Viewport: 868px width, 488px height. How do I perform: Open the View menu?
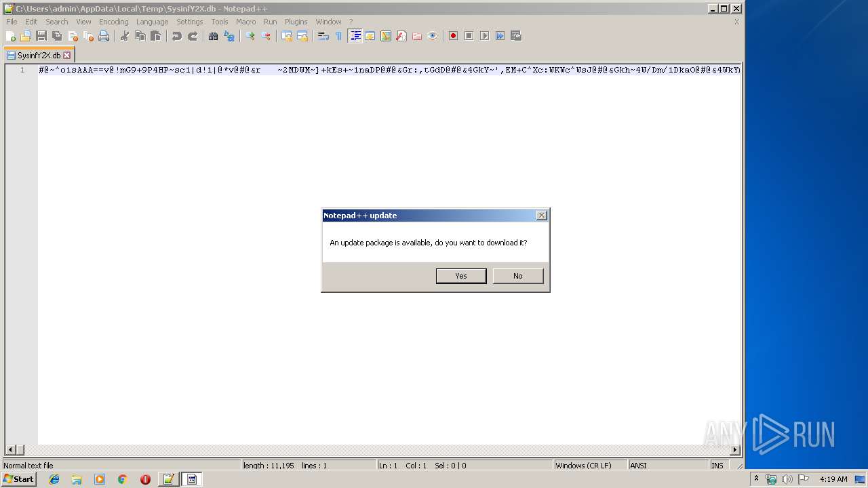(83, 22)
